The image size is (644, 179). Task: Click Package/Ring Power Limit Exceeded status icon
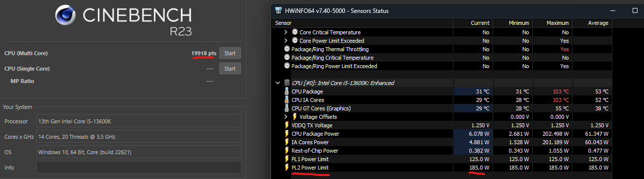[x=287, y=66]
